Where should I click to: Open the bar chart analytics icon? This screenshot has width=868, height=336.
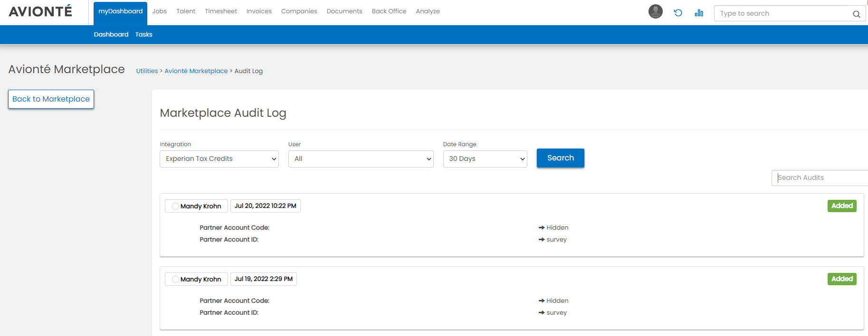point(699,13)
